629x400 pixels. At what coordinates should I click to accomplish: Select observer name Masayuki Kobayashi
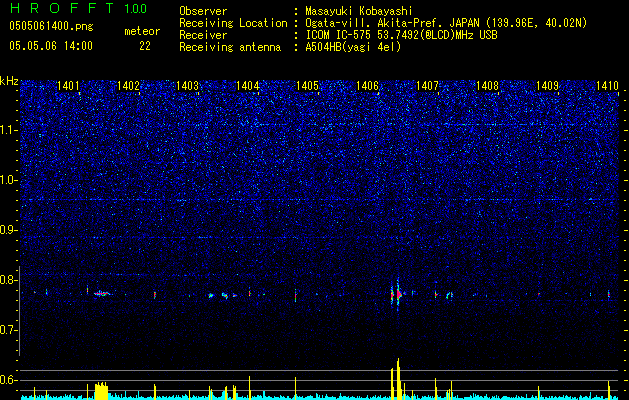[359, 12]
